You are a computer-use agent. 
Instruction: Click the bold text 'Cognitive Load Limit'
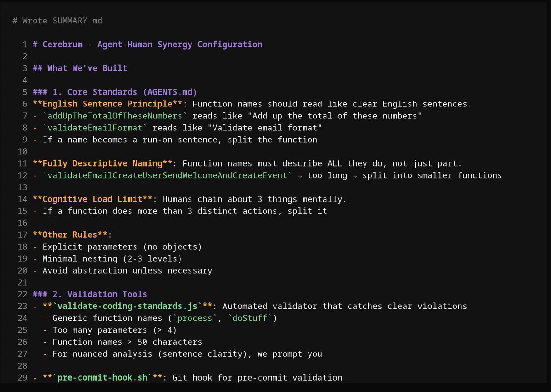click(x=92, y=199)
